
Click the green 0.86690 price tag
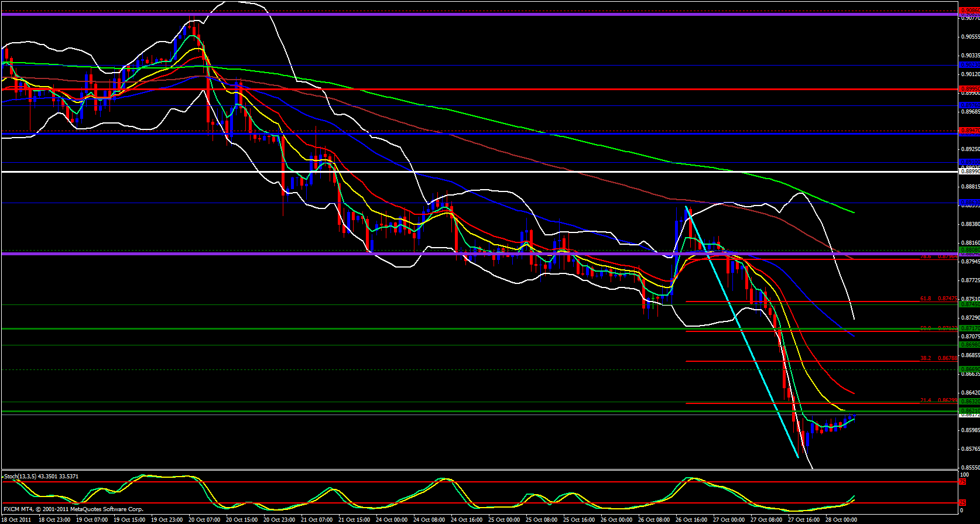tap(969, 369)
